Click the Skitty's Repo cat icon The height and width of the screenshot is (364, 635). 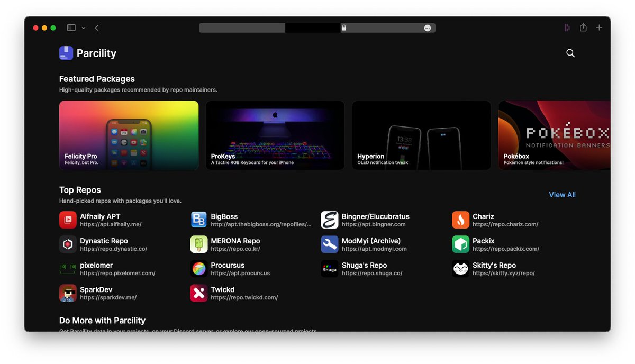461,269
